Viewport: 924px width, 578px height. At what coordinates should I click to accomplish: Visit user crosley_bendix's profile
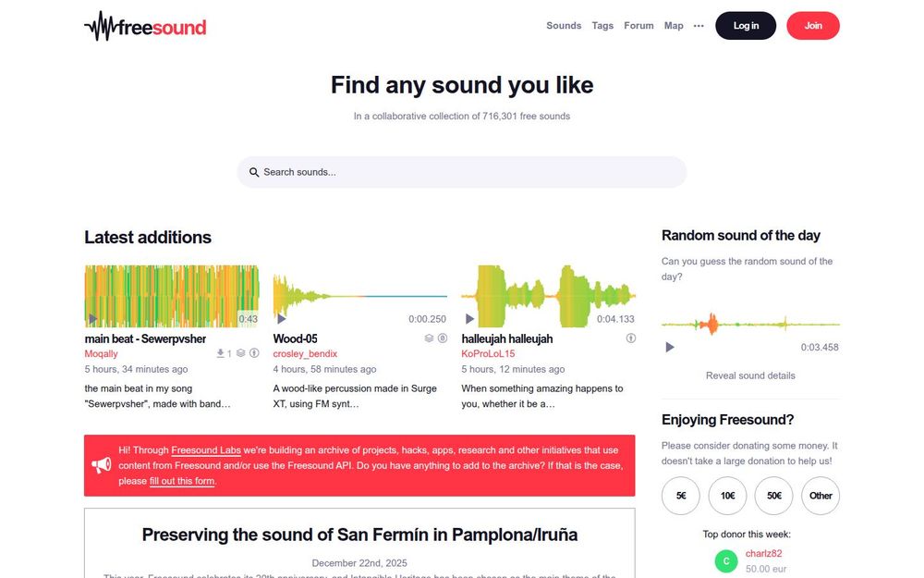[305, 354]
